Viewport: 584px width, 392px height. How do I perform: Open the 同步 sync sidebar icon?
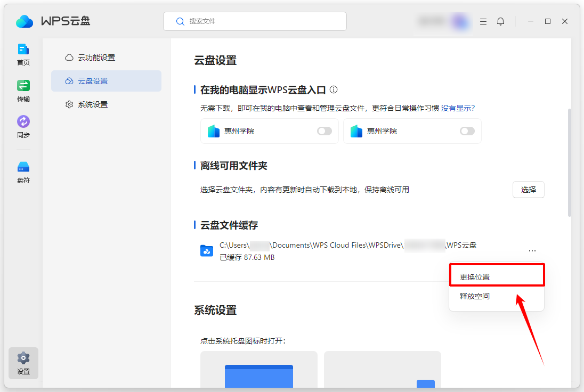(x=23, y=127)
